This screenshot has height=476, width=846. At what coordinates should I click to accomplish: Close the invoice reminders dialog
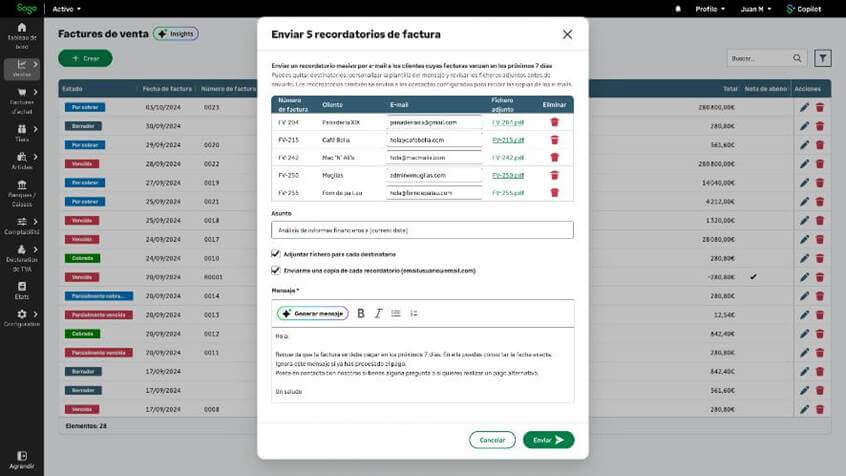[x=567, y=34]
